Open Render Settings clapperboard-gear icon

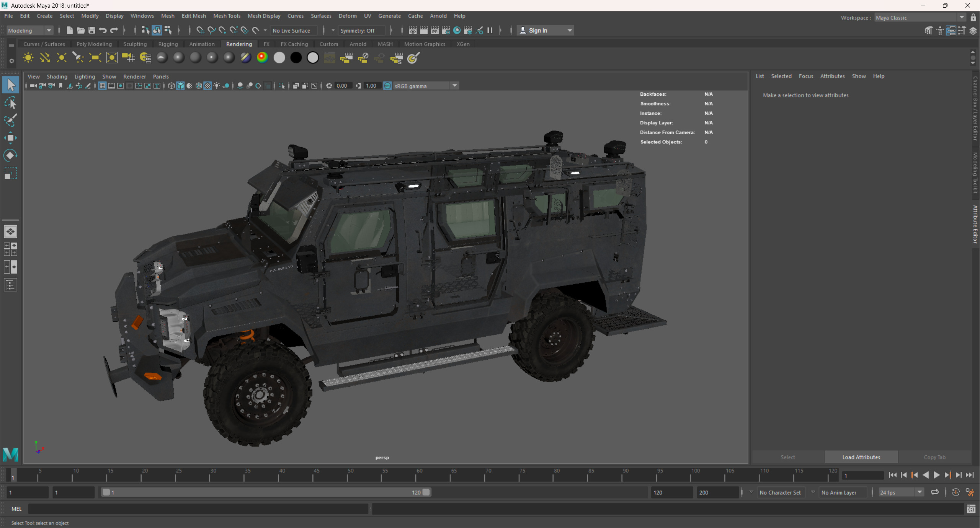pyautogui.click(x=446, y=30)
